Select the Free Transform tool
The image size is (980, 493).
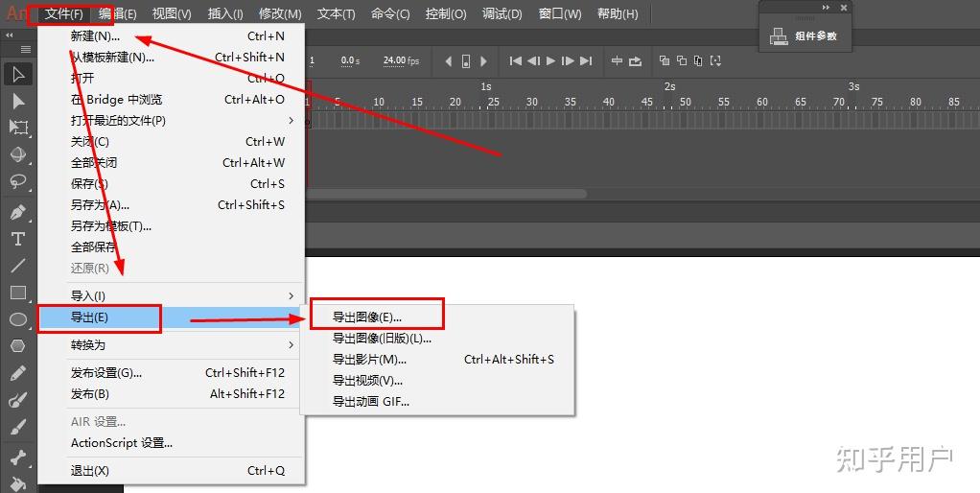point(18,128)
